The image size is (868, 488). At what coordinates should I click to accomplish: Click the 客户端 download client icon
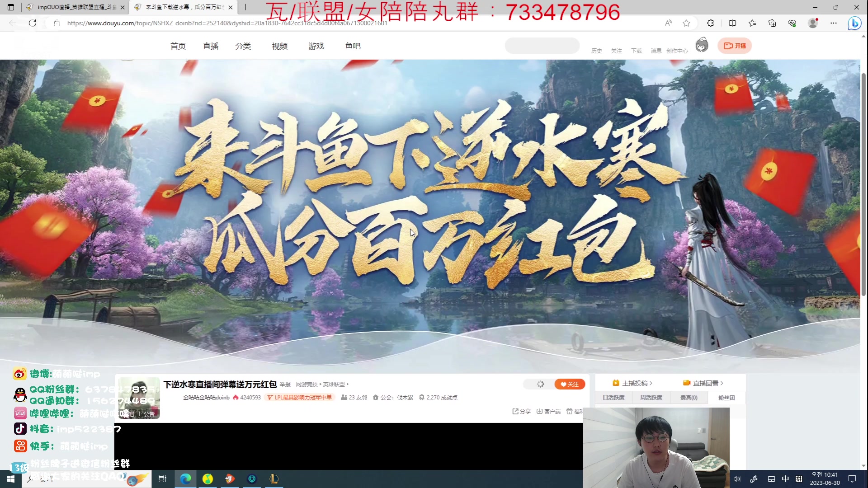[x=540, y=411]
